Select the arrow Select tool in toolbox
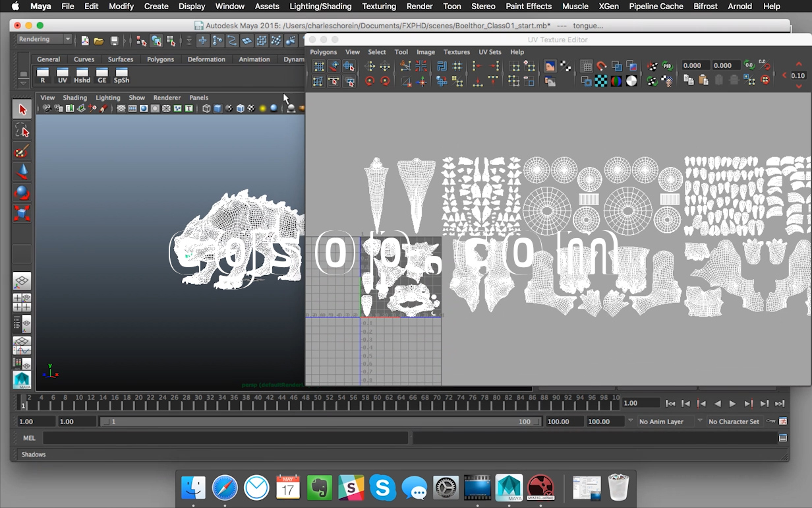This screenshot has height=508, width=812. 22,110
